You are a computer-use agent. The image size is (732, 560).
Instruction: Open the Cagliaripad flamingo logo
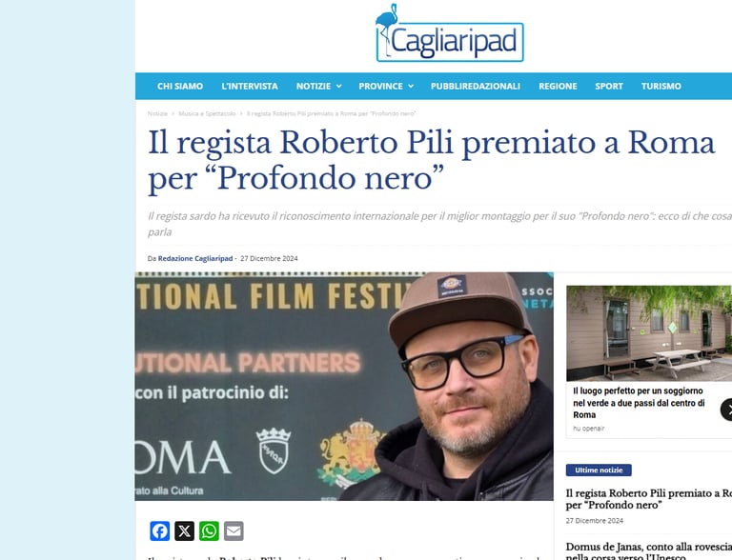[450, 33]
